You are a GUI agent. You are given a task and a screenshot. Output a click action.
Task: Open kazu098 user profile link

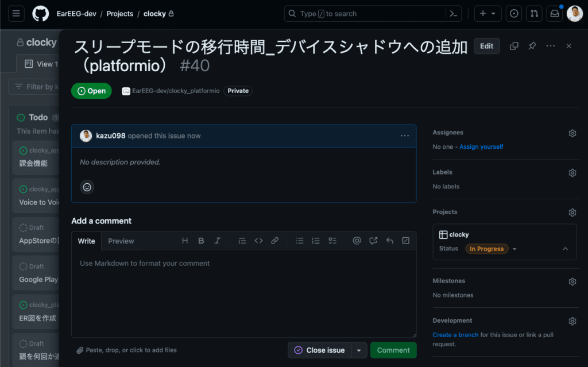[111, 136]
